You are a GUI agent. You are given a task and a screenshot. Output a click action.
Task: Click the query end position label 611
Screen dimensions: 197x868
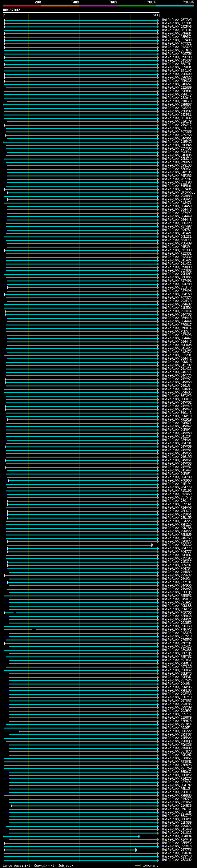[155, 15]
